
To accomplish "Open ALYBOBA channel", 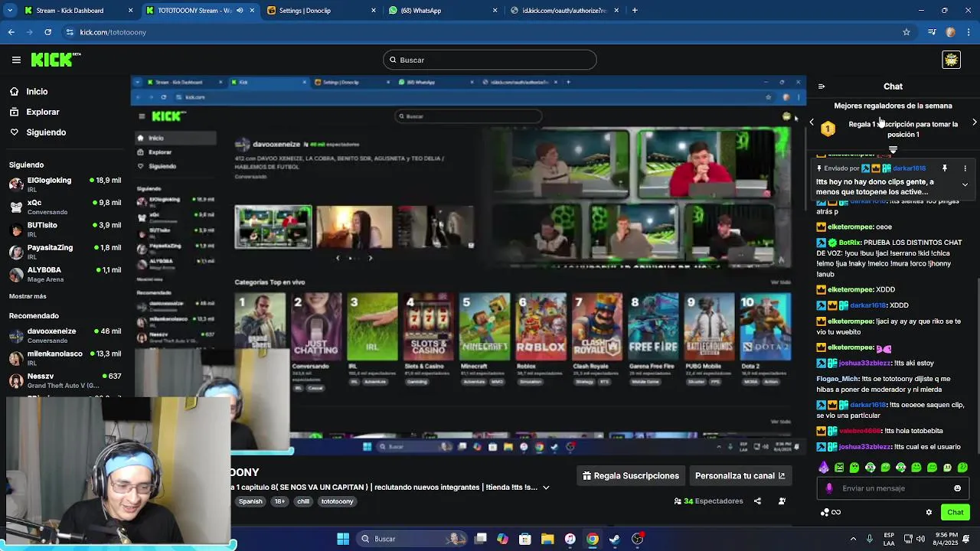I will [x=65, y=274].
